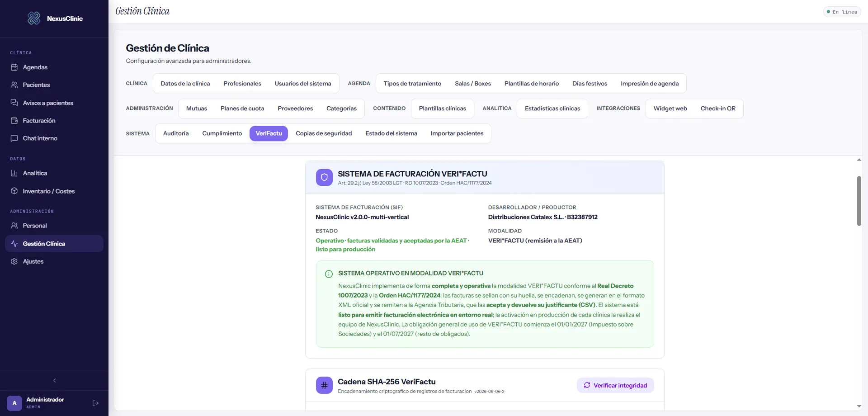Open Inventario / Costes box icon

point(14,191)
